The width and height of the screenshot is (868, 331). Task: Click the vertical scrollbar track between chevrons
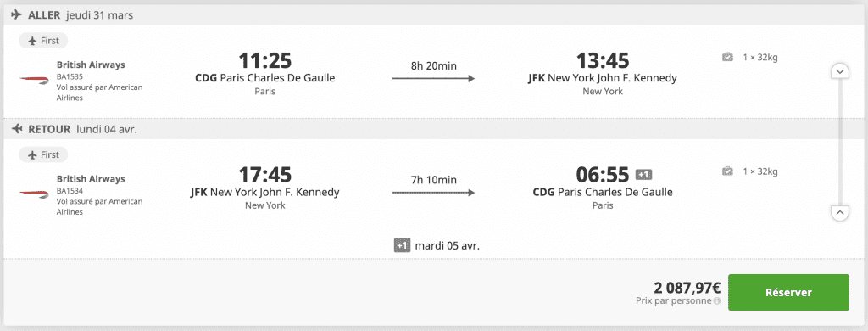pyautogui.click(x=840, y=142)
